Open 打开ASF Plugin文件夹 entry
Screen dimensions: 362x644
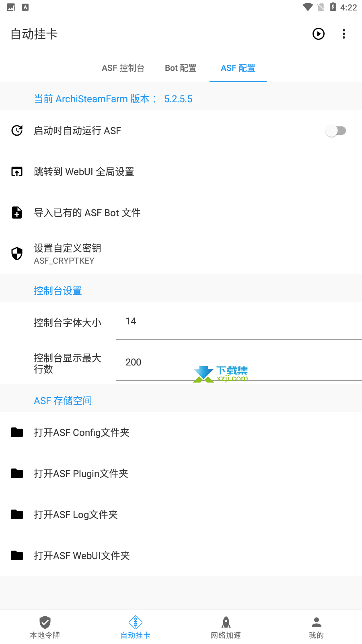(x=181, y=473)
